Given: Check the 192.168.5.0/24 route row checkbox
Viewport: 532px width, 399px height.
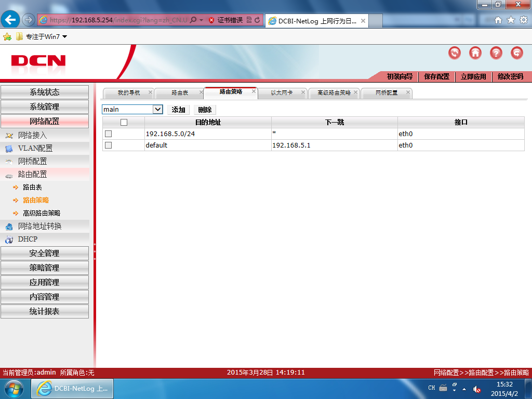Looking at the screenshot, I should coord(108,134).
